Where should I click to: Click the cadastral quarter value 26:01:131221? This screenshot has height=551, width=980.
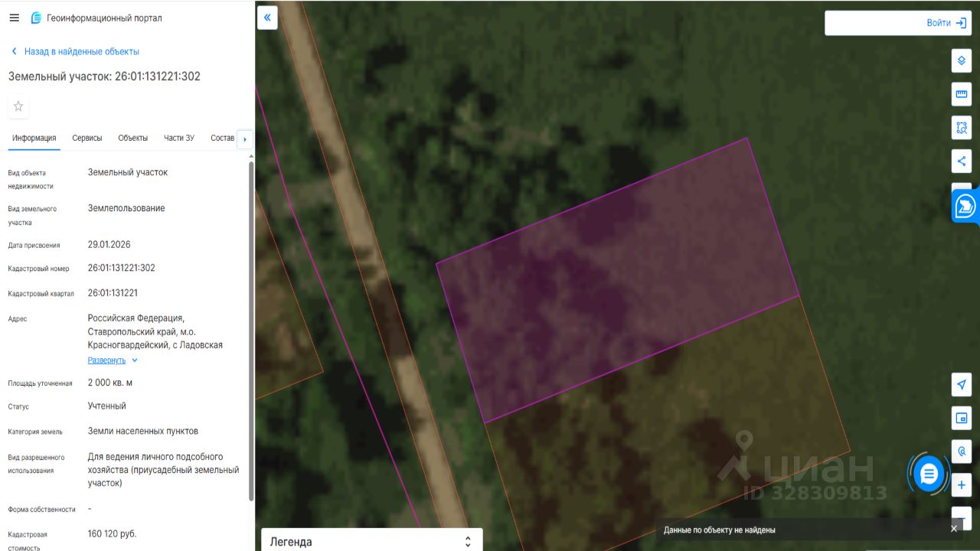click(x=113, y=293)
